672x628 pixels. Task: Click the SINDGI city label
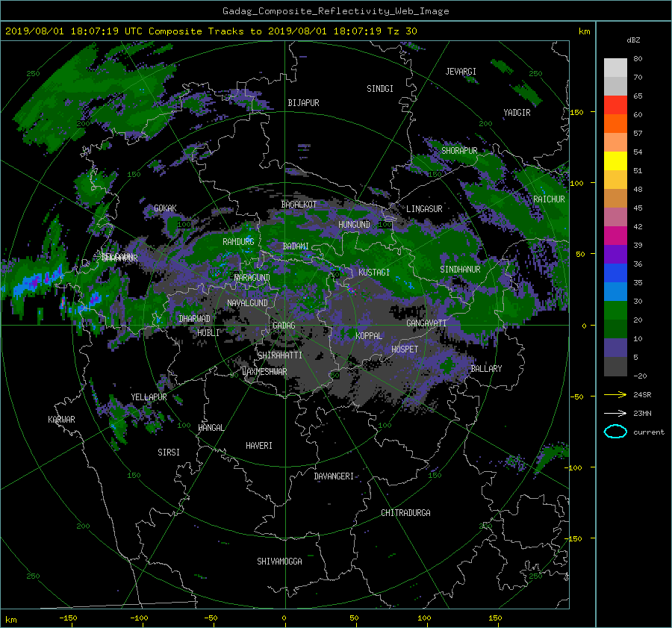tap(380, 89)
